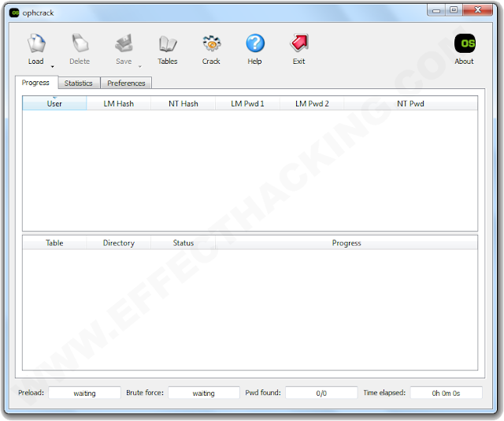The width and height of the screenshot is (504, 421).
Task: Click the Brute force status field
Action: (204, 393)
